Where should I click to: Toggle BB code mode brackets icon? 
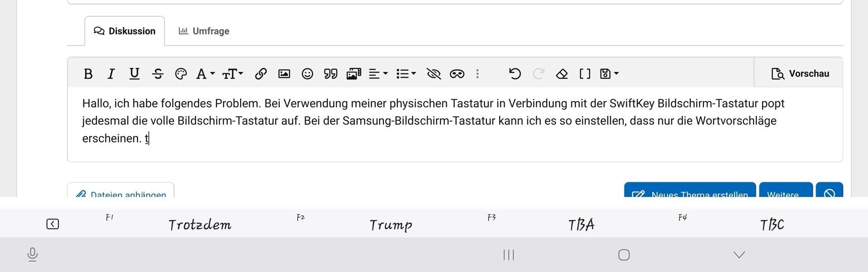[x=585, y=74]
